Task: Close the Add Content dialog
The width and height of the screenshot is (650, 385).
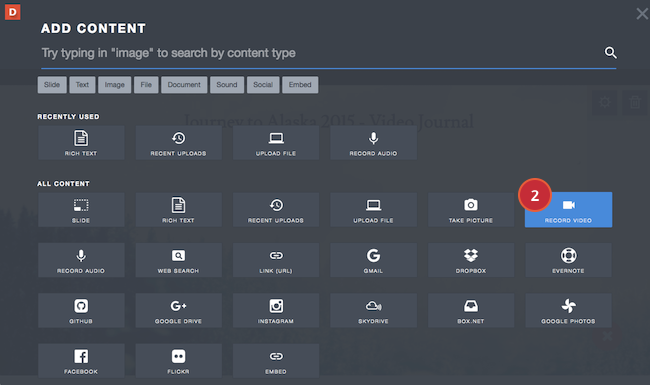Action: click(x=642, y=14)
